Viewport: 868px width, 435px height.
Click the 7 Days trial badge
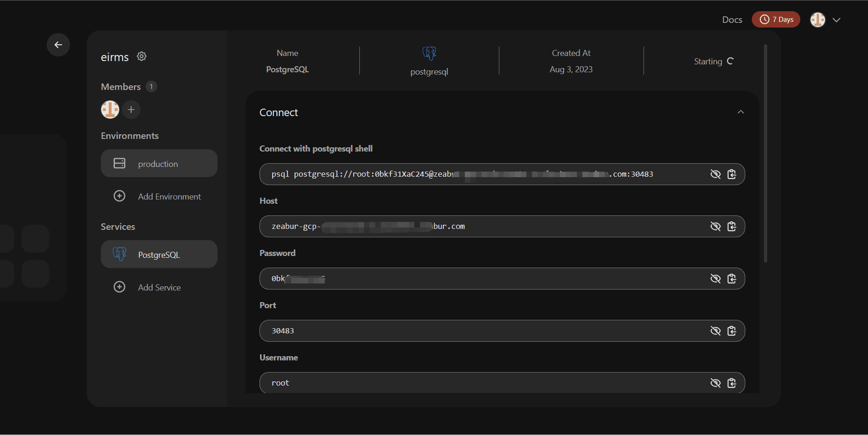[x=776, y=20]
